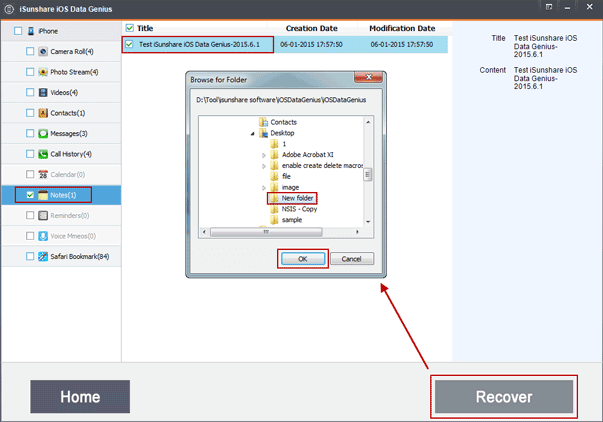Click the Contacts folder icon in dialog
This screenshot has height=422, width=603.
(x=263, y=122)
